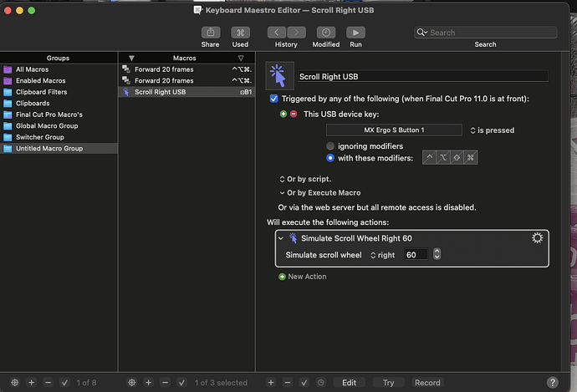This screenshot has height=392, width=577.
Task: Select Switcher Group
Action: tap(59, 137)
